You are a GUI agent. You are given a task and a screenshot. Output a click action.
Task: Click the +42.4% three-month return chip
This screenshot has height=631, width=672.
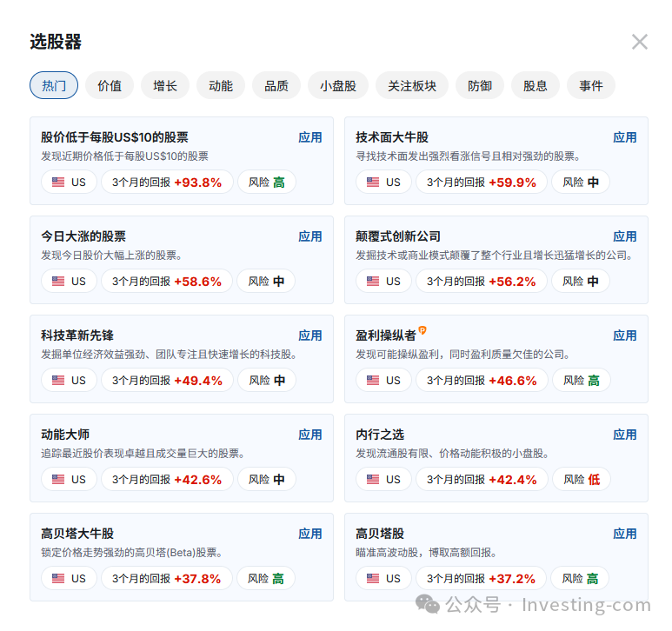click(x=482, y=479)
